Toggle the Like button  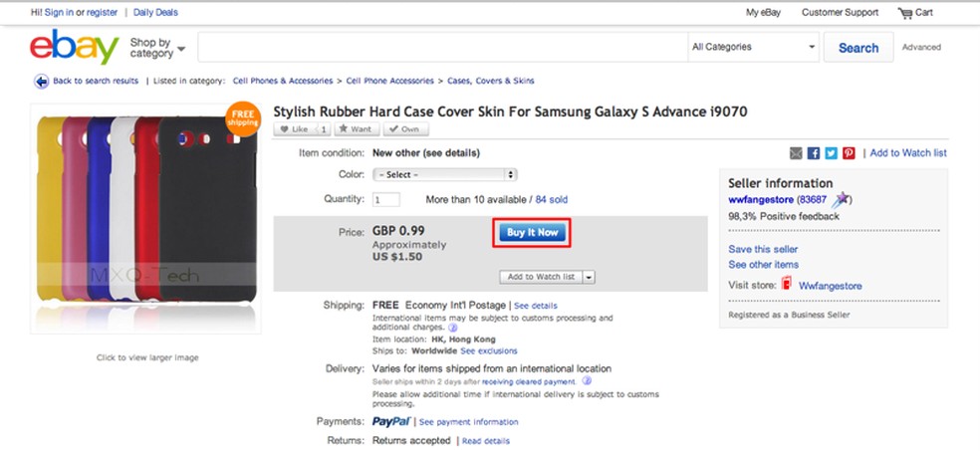pos(294,129)
